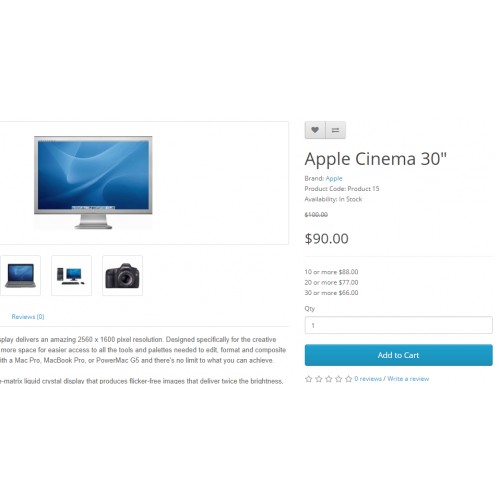Click the 0 reviews link
Viewport: 500px width, 500px height.
(x=368, y=379)
